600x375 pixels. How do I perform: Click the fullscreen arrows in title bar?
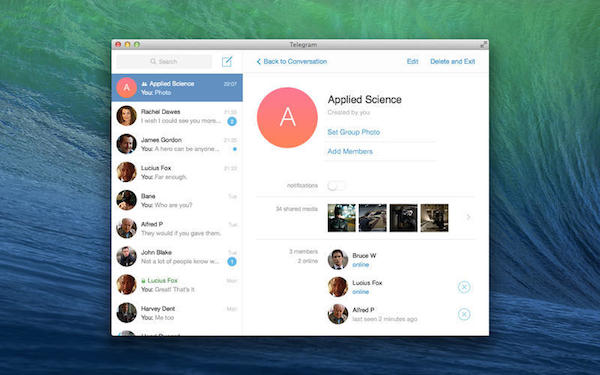pos(484,44)
